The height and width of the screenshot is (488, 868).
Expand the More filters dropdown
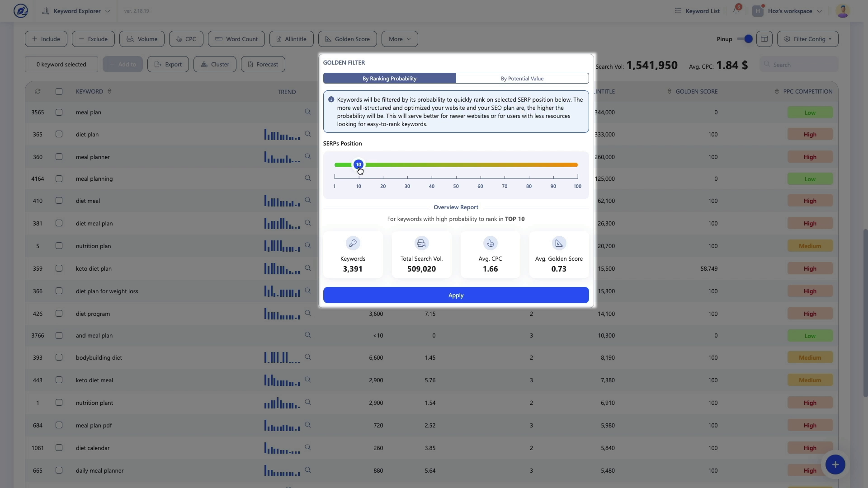coord(400,39)
